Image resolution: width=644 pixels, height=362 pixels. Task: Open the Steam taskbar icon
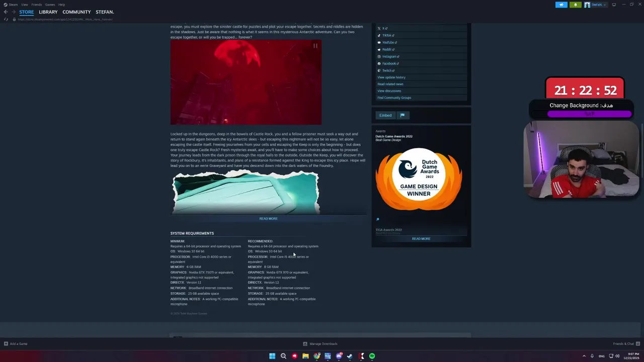[350, 356]
